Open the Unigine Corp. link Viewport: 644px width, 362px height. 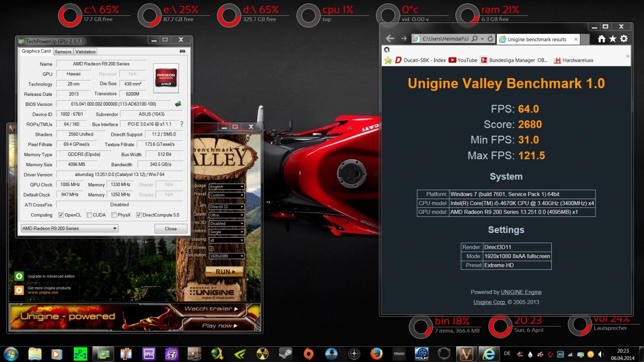tap(489, 302)
